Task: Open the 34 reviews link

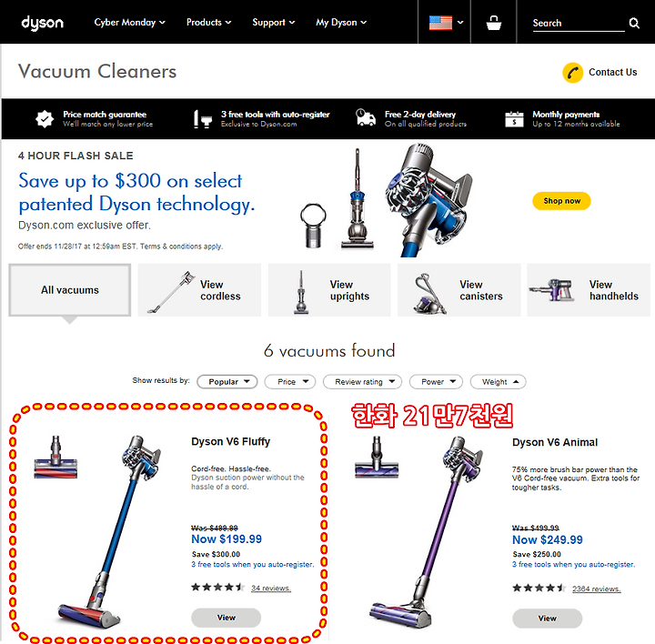Action: (x=271, y=588)
